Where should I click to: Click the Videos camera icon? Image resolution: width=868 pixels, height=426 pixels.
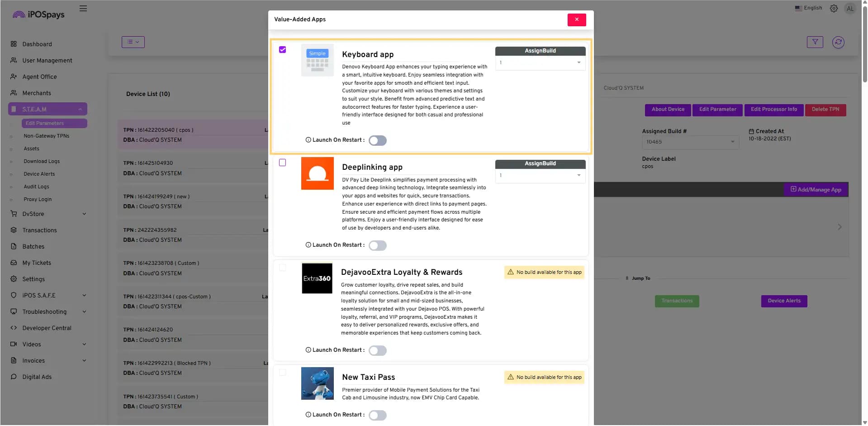(14, 344)
